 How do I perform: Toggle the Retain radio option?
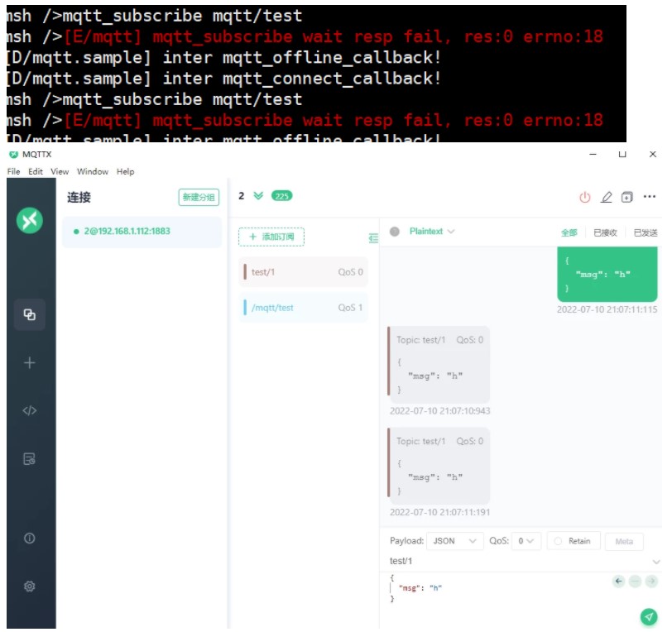click(573, 541)
